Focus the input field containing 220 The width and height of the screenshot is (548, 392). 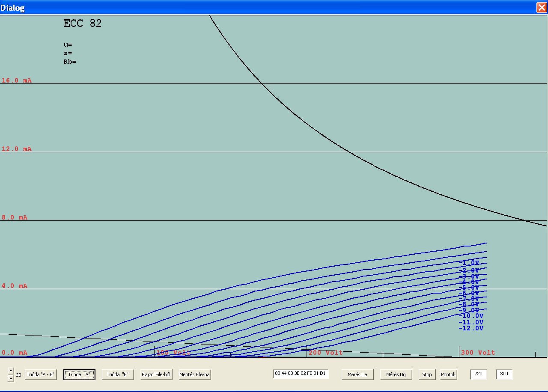click(478, 374)
